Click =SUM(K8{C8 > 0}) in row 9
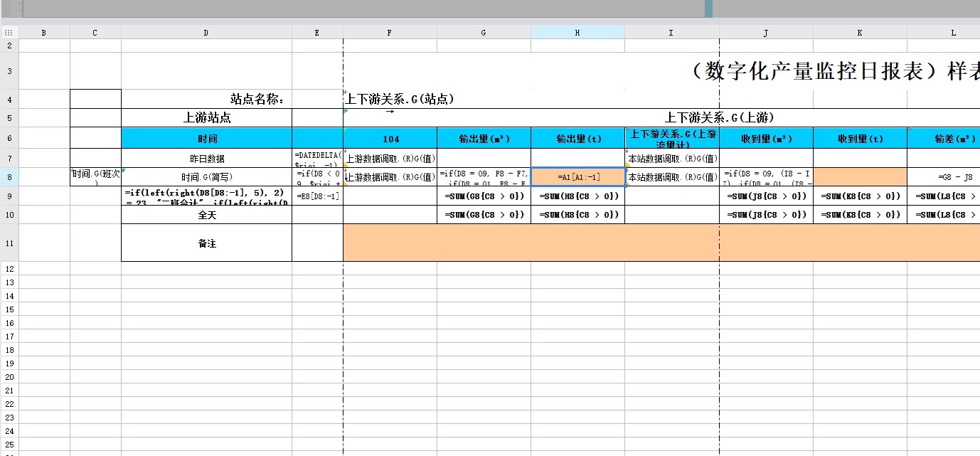 coord(860,196)
